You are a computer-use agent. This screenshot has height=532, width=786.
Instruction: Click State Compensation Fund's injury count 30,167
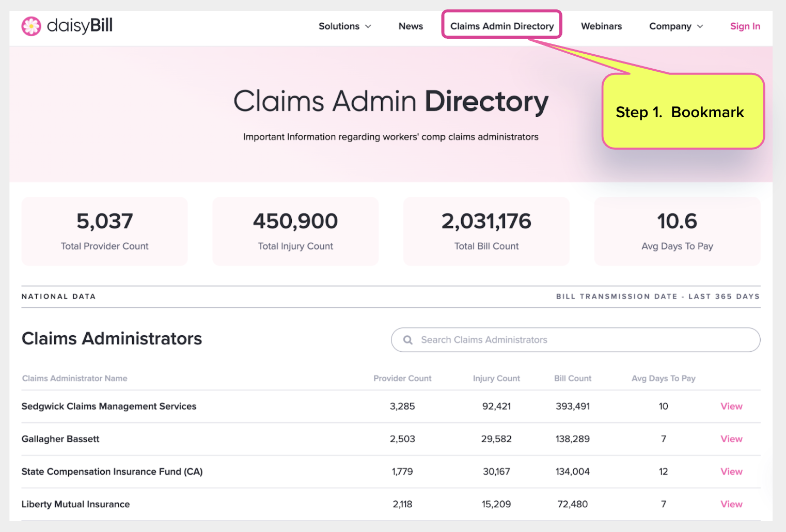[x=496, y=472]
